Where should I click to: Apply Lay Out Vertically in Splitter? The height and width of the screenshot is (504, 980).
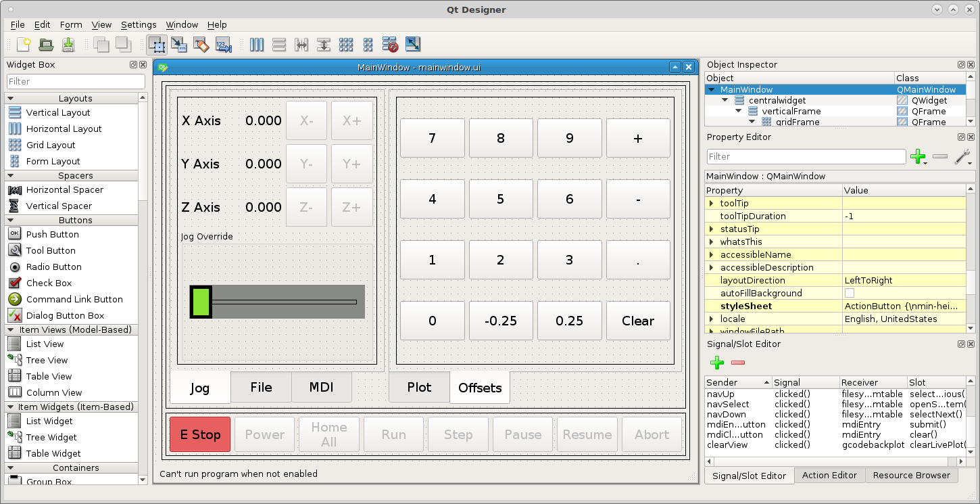click(324, 45)
